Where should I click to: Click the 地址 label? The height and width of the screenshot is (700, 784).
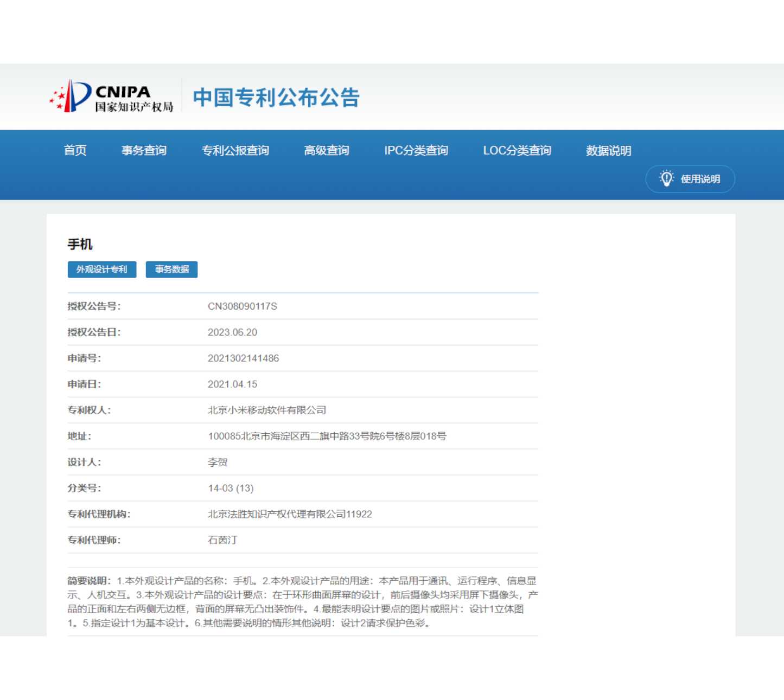tap(79, 436)
